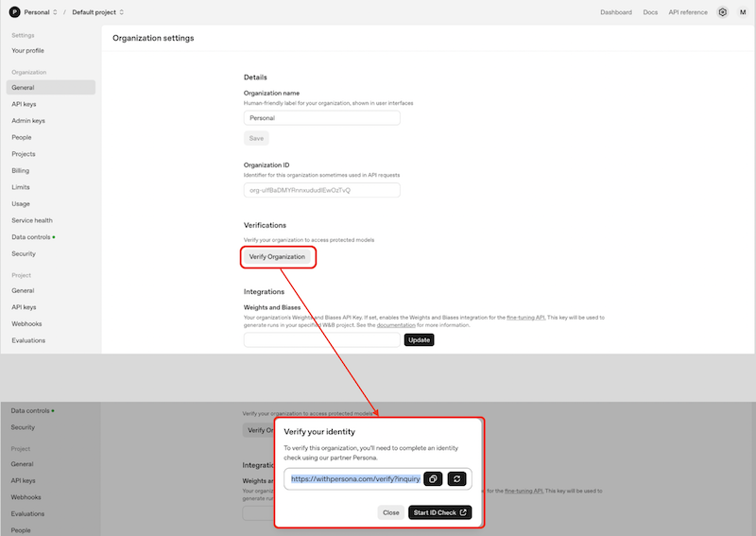
Task: Open Docs from the header
Action: (x=650, y=12)
